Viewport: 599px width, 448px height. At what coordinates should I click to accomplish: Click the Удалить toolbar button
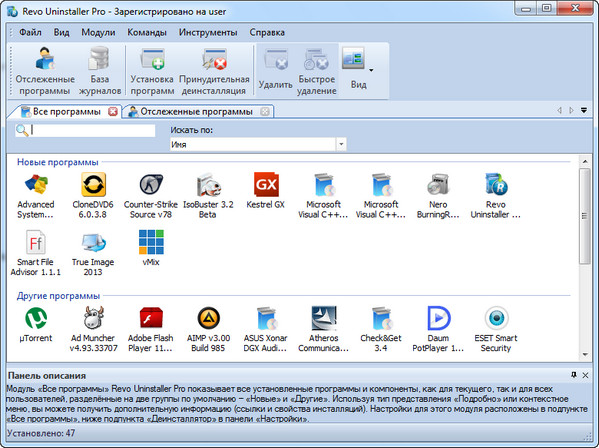coord(275,70)
